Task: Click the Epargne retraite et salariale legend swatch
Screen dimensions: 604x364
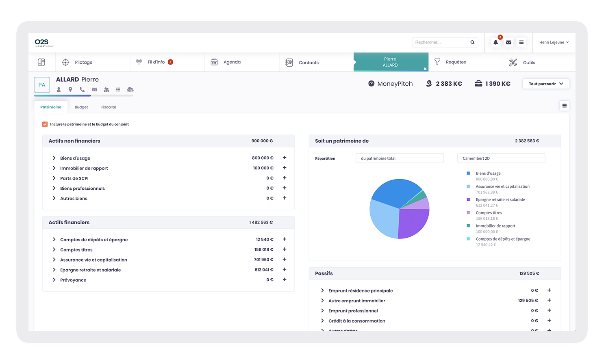Action: click(x=468, y=199)
